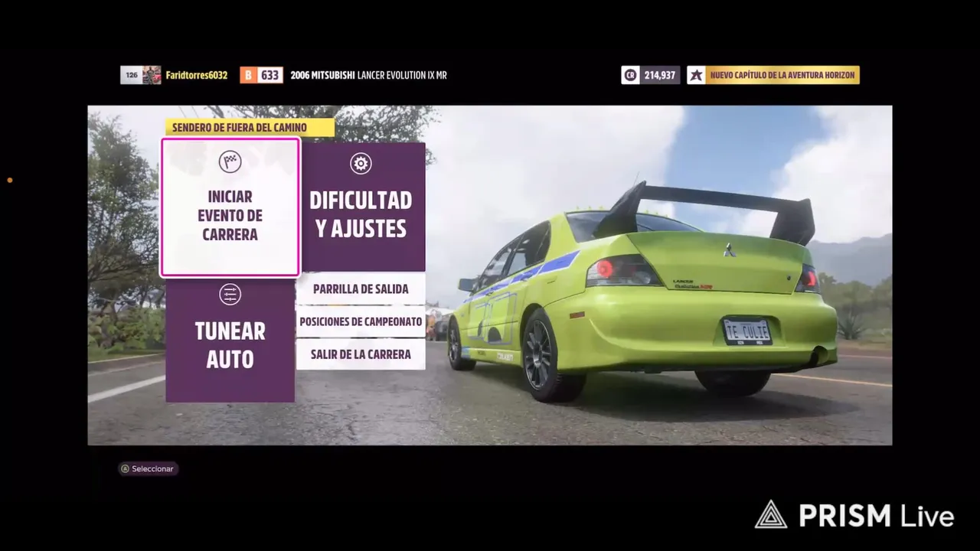The height and width of the screenshot is (551, 980).
Task: Click the CR credits icon
Action: coord(630,75)
